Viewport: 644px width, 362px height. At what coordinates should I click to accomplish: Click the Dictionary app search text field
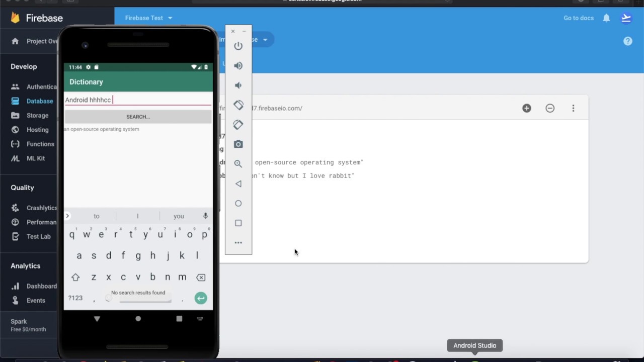tap(138, 100)
